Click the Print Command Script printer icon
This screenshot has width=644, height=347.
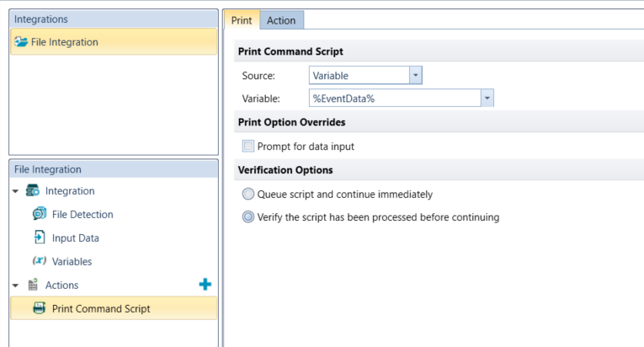coord(39,309)
